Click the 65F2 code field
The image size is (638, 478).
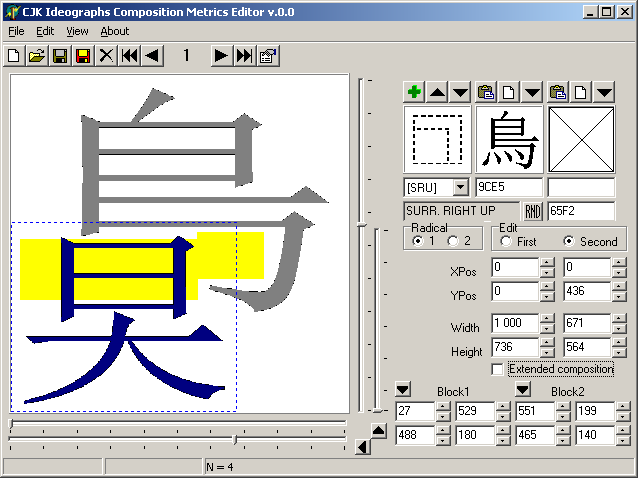tap(581, 211)
